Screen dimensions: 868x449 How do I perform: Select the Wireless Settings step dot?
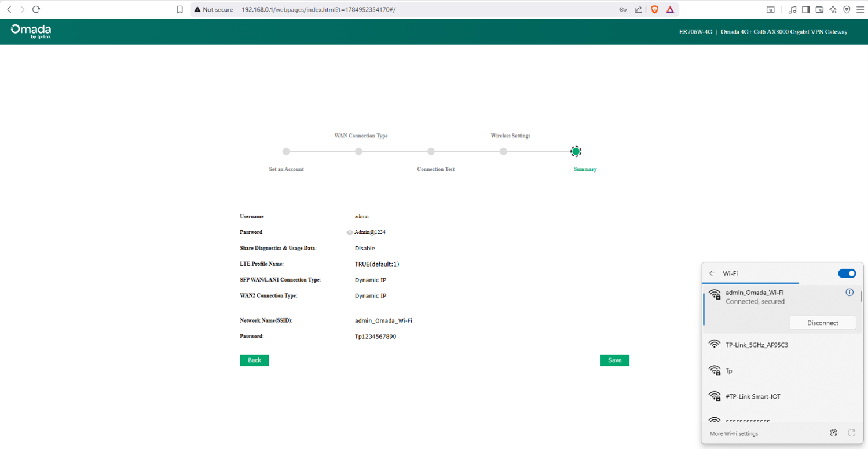(x=503, y=151)
